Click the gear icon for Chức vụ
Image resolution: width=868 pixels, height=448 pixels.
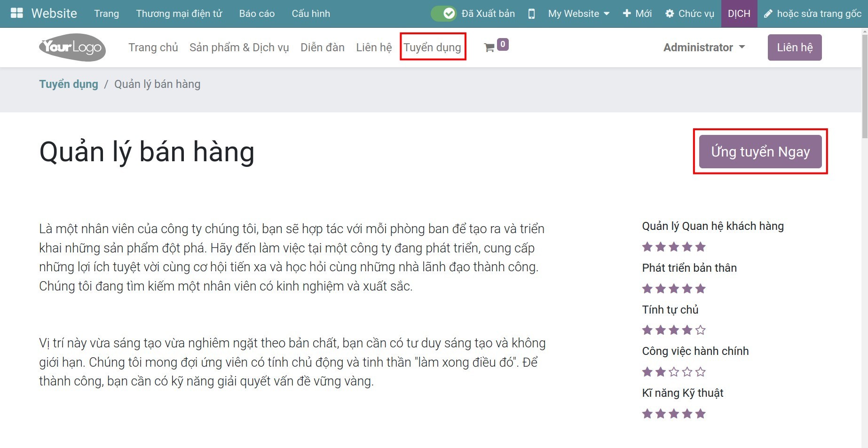(x=670, y=14)
